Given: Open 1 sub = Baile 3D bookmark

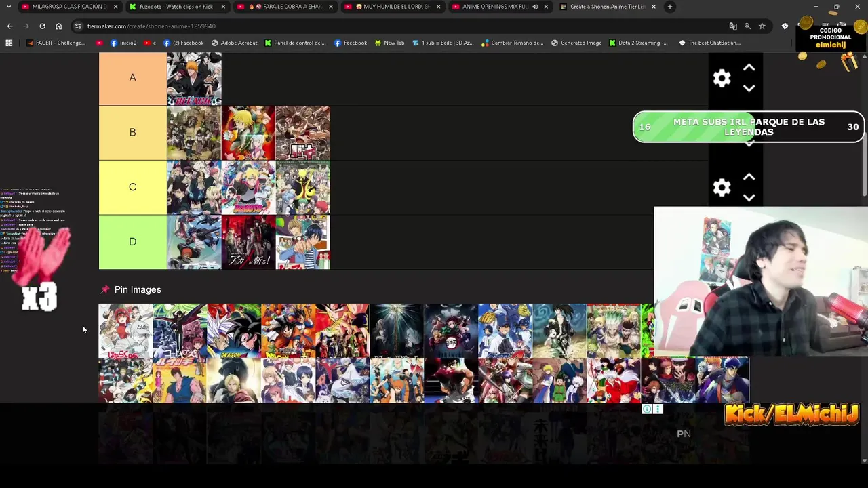Looking at the screenshot, I should coord(443,43).
